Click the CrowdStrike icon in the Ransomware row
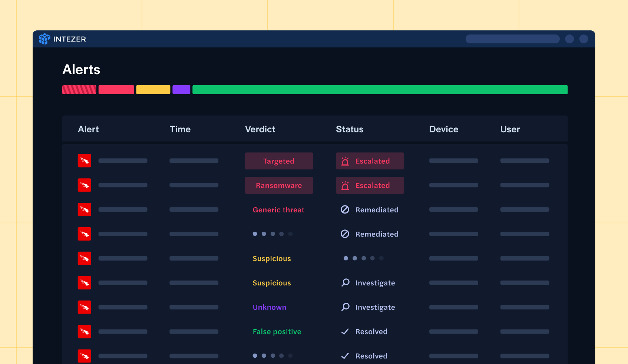 [x=85, y=185]
